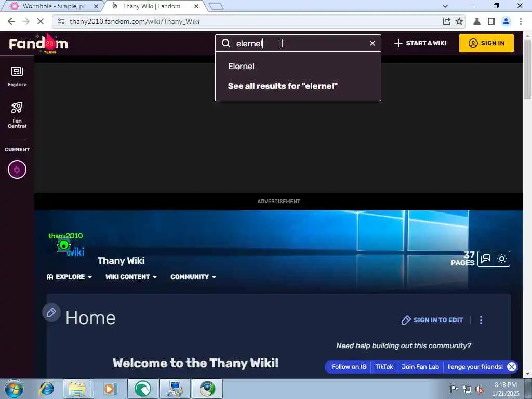Open the wiki discussions icon
The width and height of the screenshot is (532, 399).
pyautogui.click(x=486, y=259)
